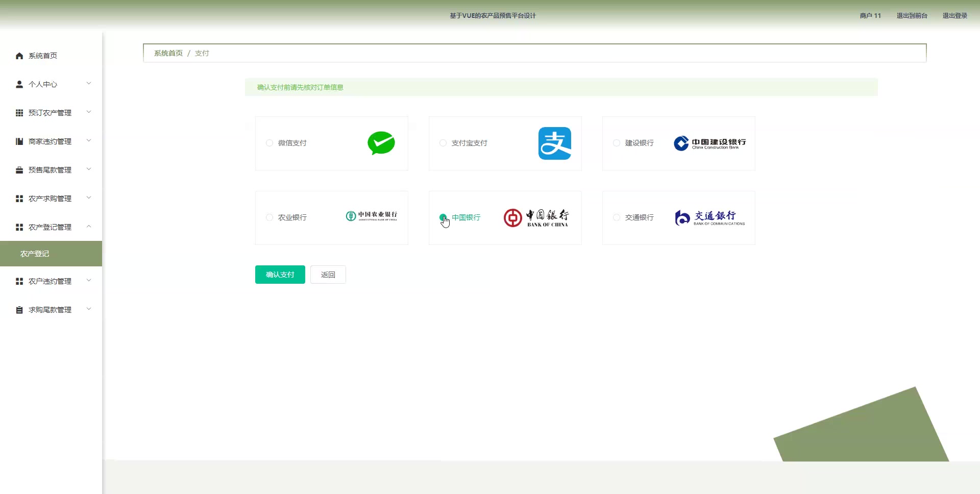This screenshot has width=980, height=494.
Task: Open the 系统首页 sidebar item
Action: pos(51,56)
